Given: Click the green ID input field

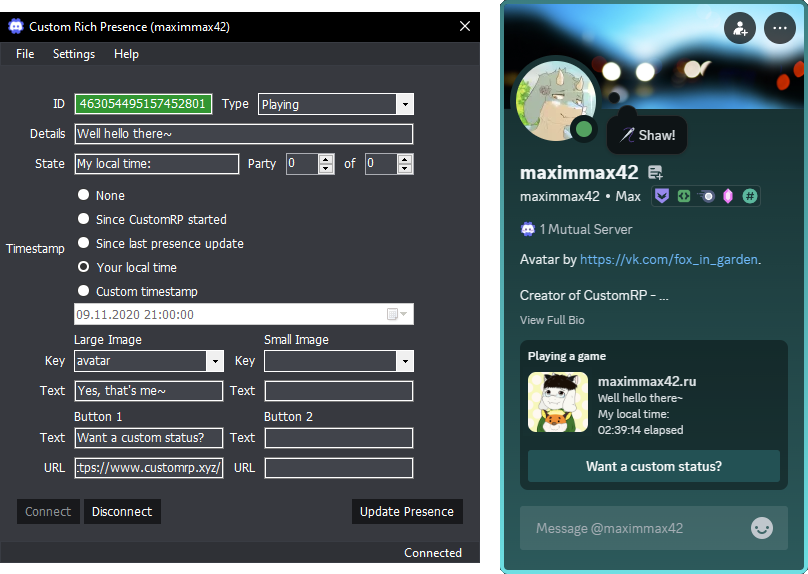Looking at the screenshot, I should click(x=143, y=104).
